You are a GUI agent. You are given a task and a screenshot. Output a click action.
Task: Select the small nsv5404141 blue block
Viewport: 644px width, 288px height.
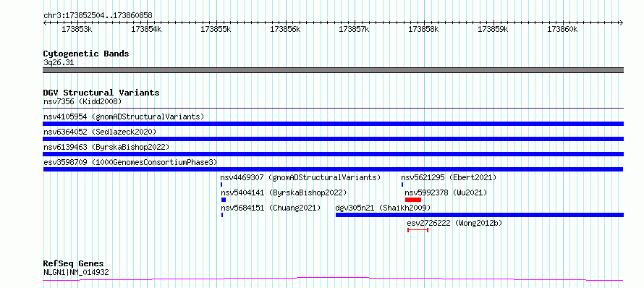tap(224, 200)
